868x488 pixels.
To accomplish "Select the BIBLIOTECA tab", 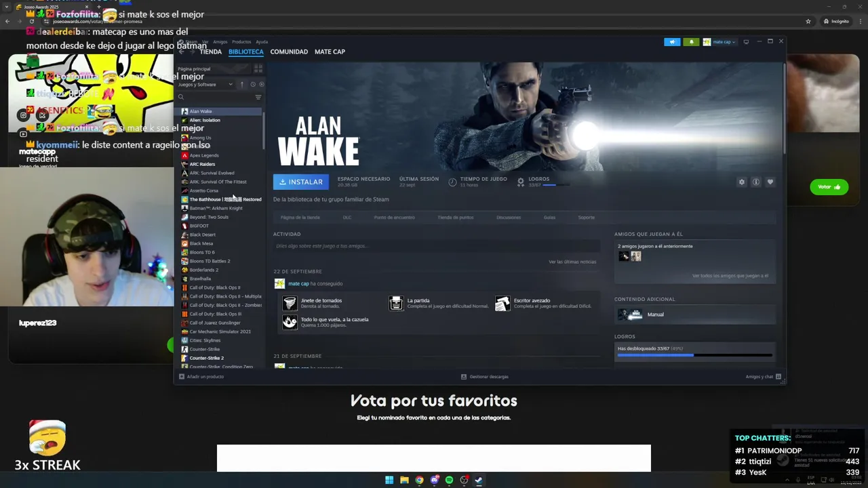I will coord(245,52).
